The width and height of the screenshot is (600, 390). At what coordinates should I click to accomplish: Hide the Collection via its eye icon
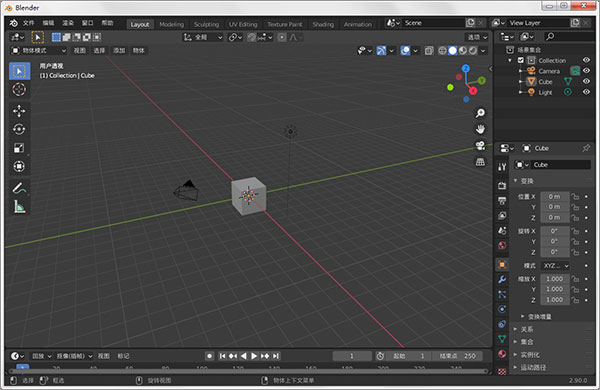(x=586, y=60)
